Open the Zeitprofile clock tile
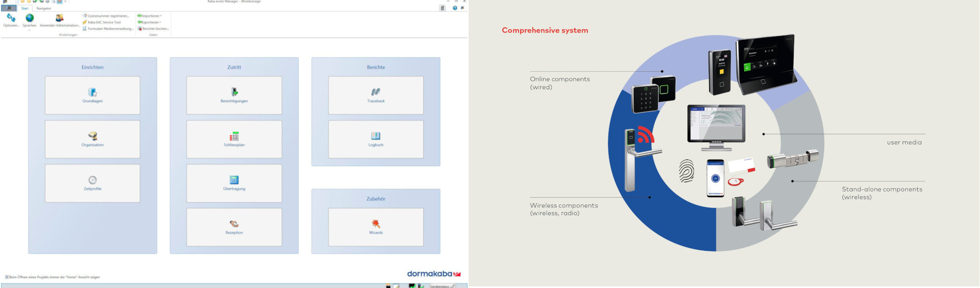Viewport: 980px width, 288px height. (92, 183)
